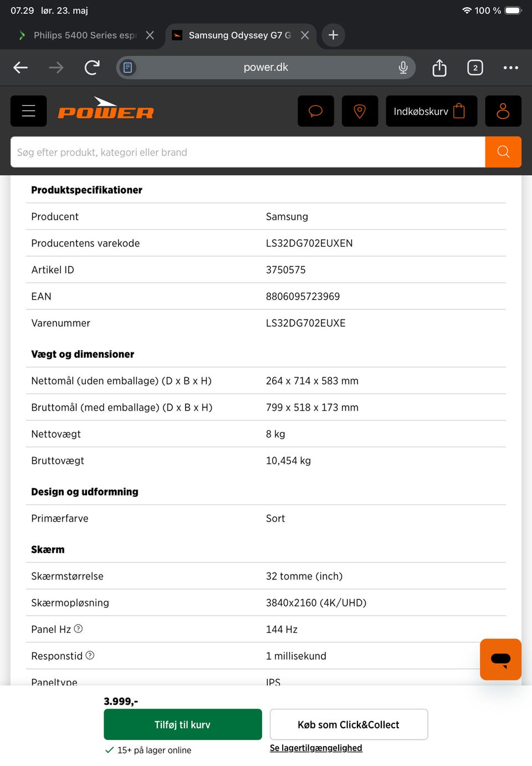Click the orange search magnifier button

click(x=503, y=152)
